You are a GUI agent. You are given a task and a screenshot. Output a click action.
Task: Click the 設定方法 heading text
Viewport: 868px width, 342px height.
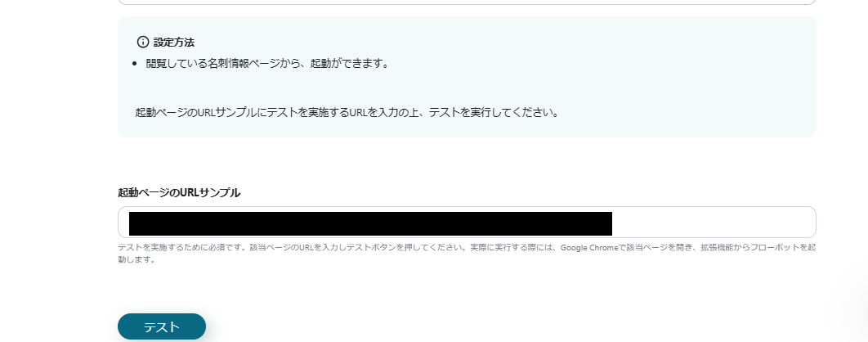174,42
